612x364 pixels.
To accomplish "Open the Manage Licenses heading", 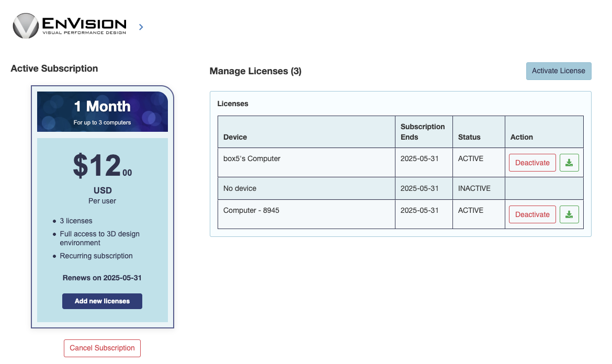I will point(255,71).
